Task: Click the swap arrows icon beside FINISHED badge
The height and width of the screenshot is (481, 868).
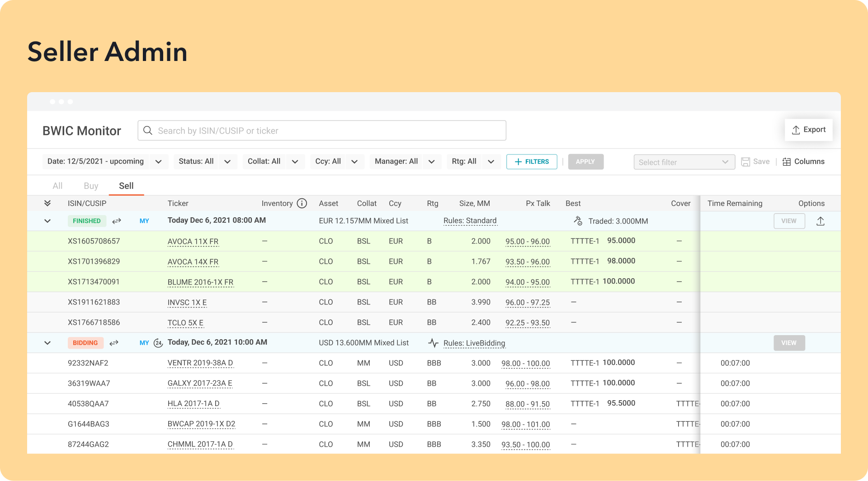Action: [x=117, y=221]
